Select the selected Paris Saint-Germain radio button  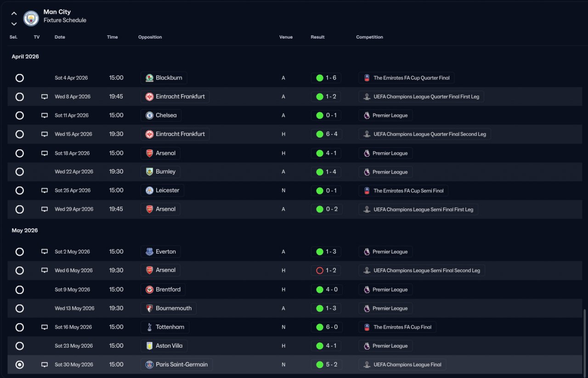pos(20,365)
